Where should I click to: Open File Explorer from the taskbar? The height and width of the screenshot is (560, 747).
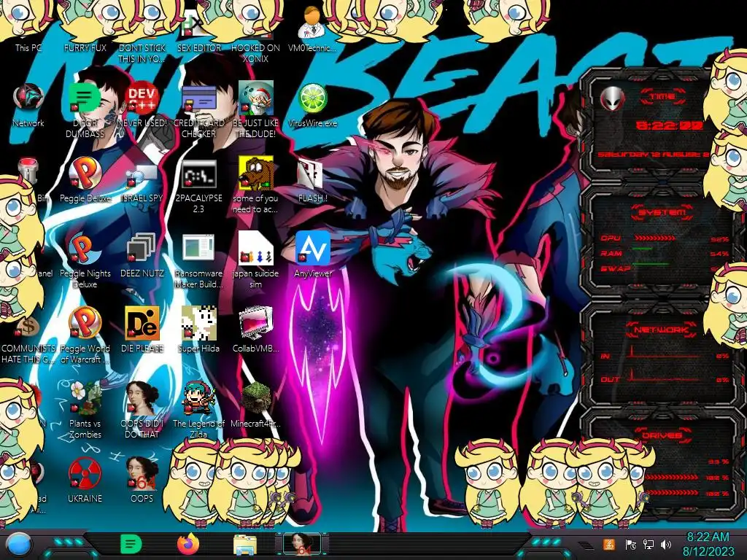click(245, 545)
